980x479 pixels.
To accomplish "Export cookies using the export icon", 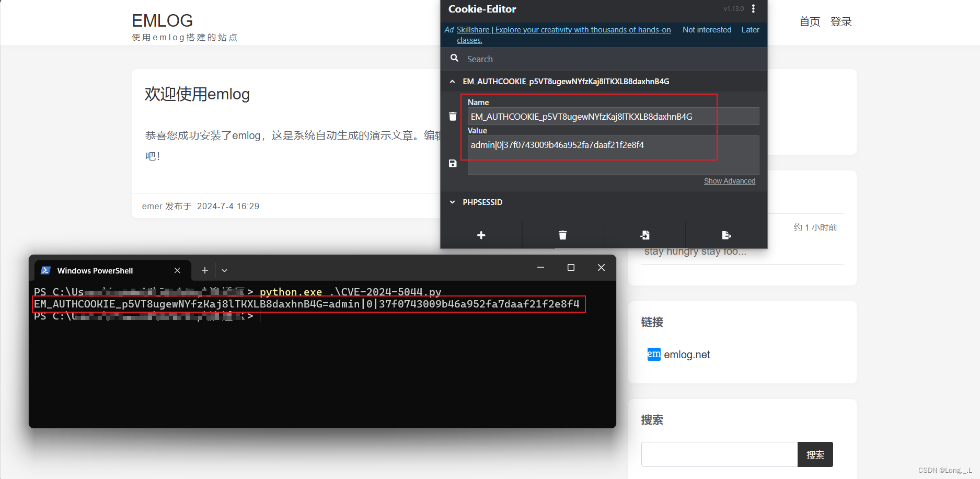I will (727, 235).
